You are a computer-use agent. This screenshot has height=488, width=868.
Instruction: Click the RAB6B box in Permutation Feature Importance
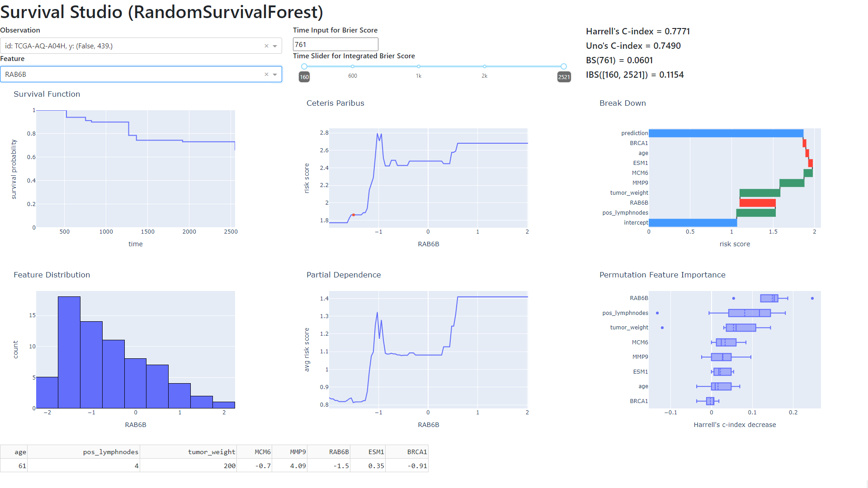(x=769, y=298)
